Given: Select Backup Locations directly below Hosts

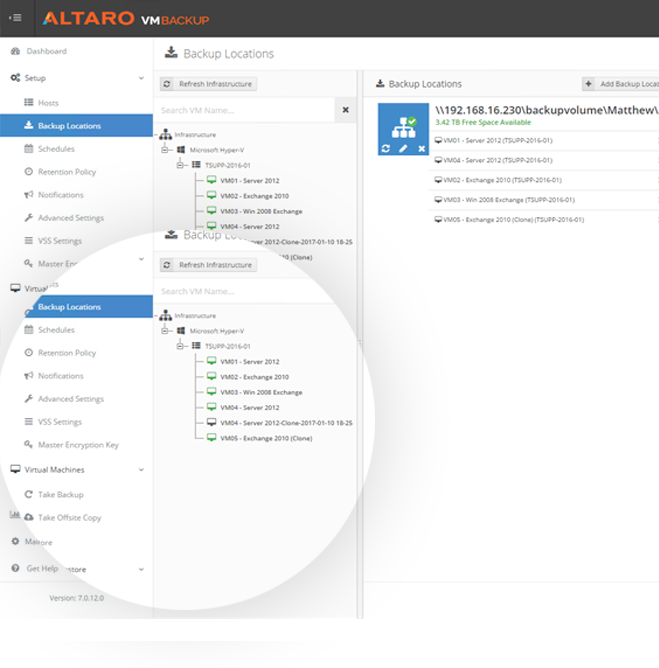Looking at the screenshot, I should point(77,126).
